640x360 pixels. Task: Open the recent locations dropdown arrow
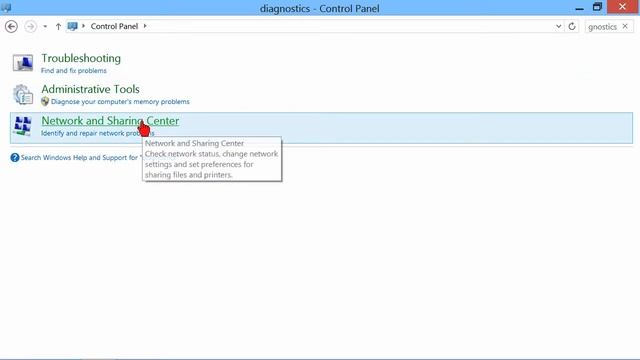pos(45,27)
